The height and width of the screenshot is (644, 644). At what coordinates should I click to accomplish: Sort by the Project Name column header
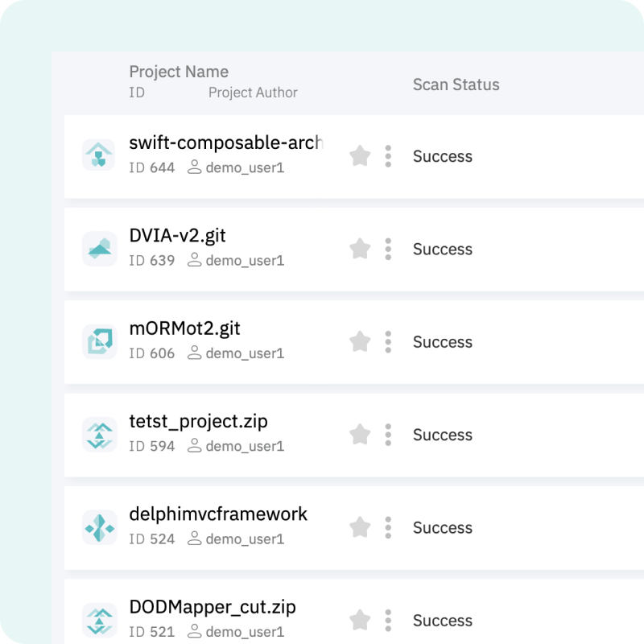pos(179,72)
